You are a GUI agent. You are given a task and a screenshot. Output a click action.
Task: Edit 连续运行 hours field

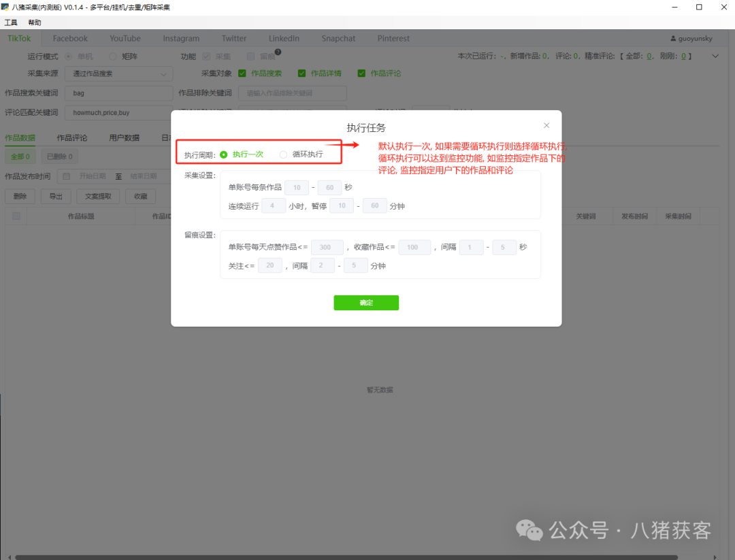tap(274, 205)
